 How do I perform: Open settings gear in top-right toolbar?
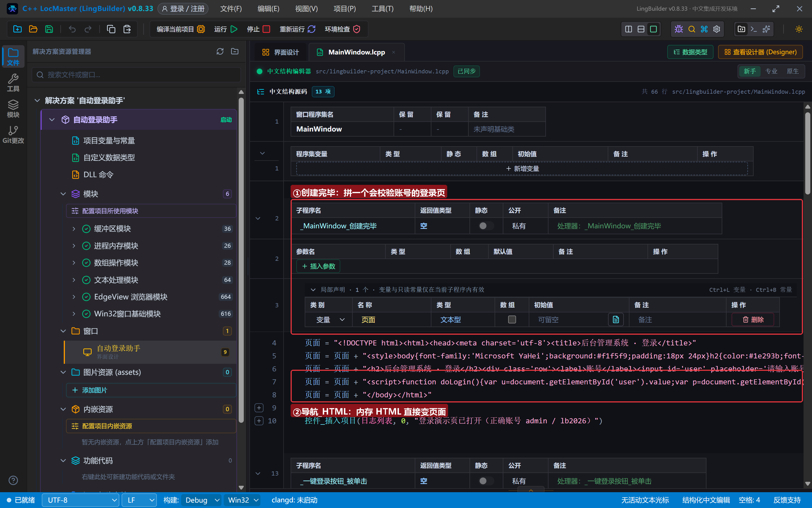717,29
